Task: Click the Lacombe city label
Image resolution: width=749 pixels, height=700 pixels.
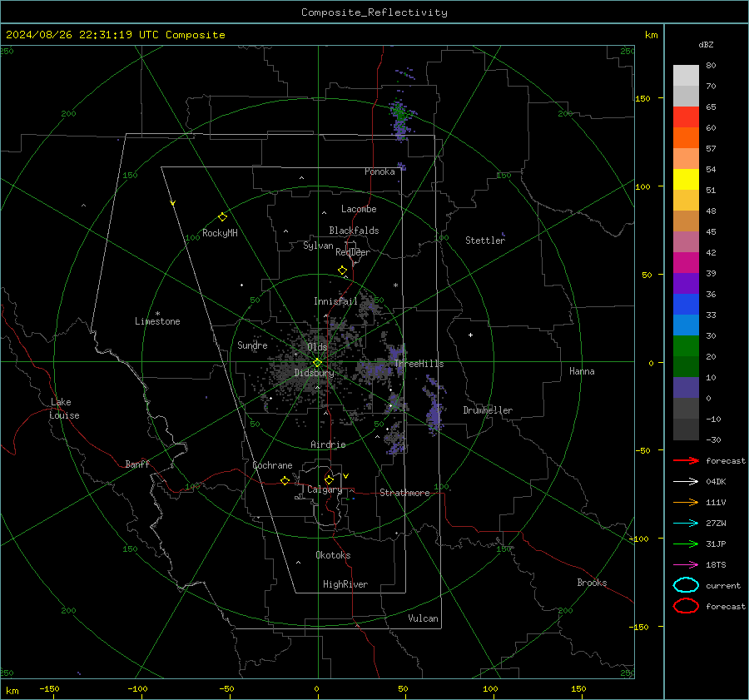Action: 359,209
